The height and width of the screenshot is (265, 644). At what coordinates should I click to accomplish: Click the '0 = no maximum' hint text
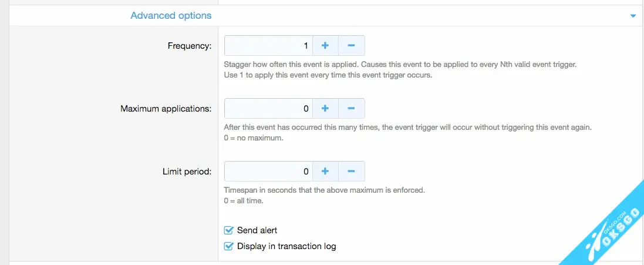point(254,138)
